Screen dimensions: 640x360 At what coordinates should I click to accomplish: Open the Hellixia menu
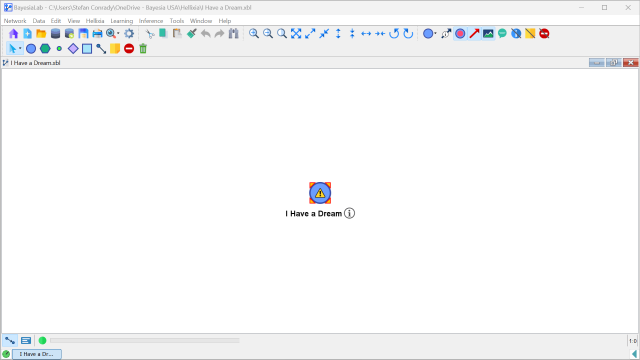point(95,21)
